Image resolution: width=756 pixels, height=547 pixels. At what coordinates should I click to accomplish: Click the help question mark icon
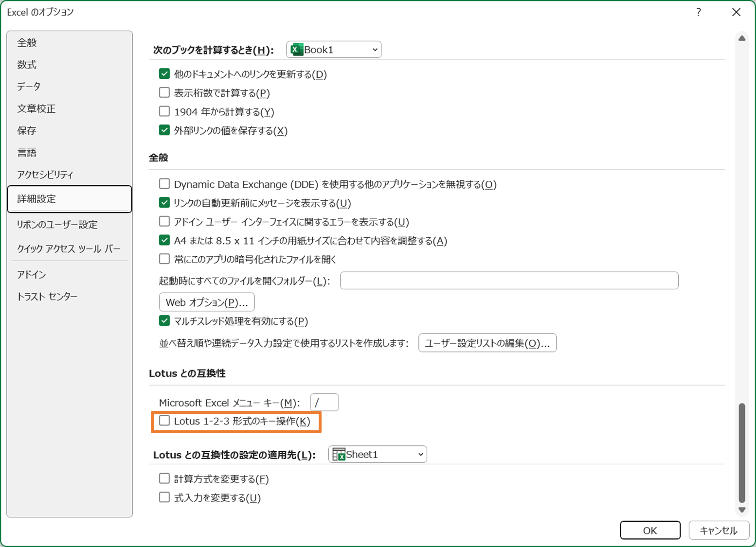pyautogui.click(x=699, y=12)
